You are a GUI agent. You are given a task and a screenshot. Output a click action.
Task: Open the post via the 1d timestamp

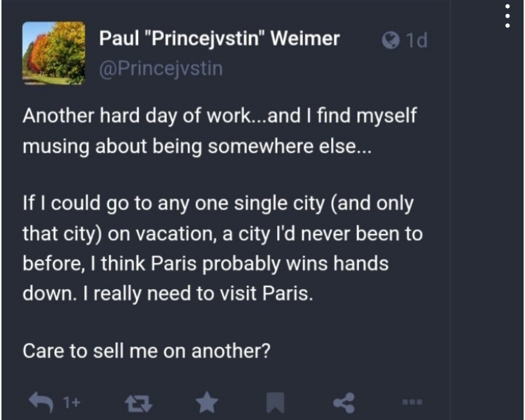pos(417,40)
